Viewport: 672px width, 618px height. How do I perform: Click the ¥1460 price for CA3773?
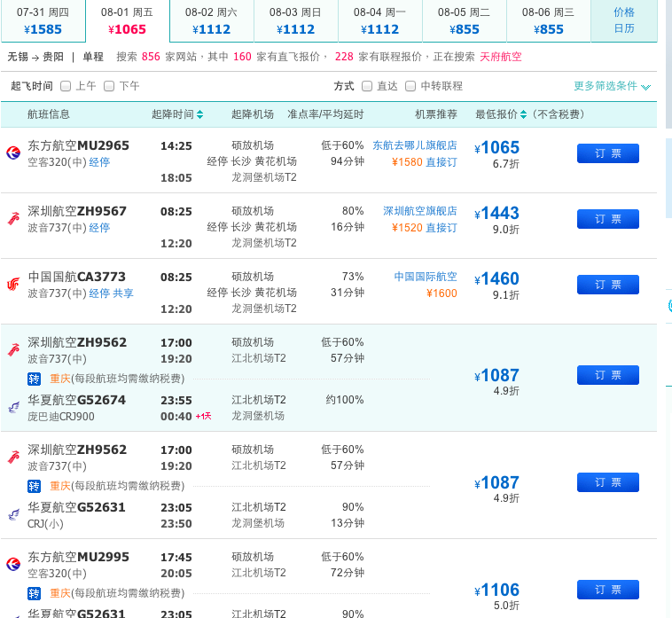496,279
